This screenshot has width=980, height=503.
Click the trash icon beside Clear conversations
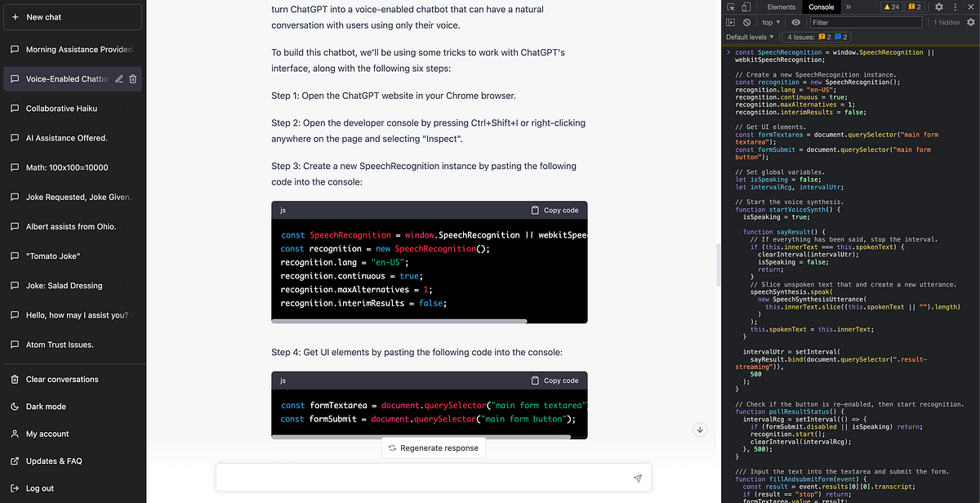click(15, 379)
